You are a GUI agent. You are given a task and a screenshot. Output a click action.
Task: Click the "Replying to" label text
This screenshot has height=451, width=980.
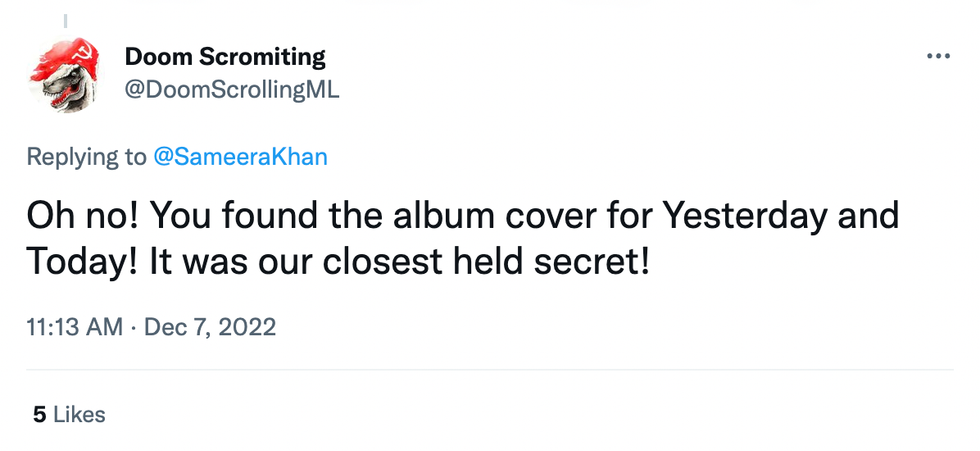click(86, 157)
